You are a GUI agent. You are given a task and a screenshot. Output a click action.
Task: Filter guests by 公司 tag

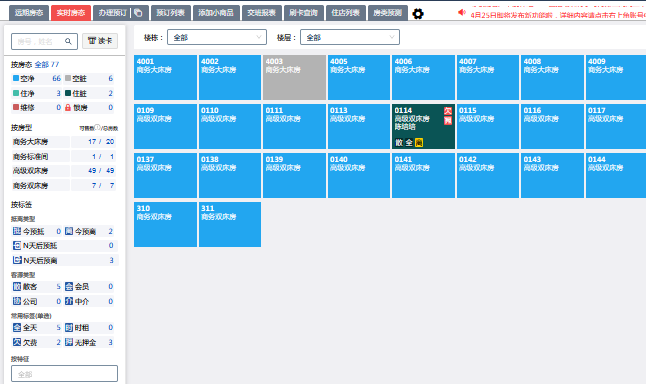[x=37, y=301]
